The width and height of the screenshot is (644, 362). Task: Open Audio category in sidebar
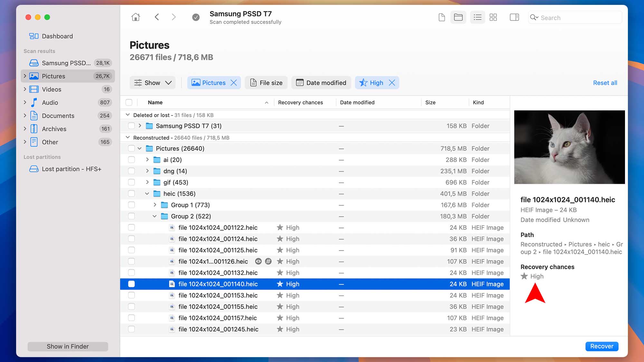[x=50, y=102]
